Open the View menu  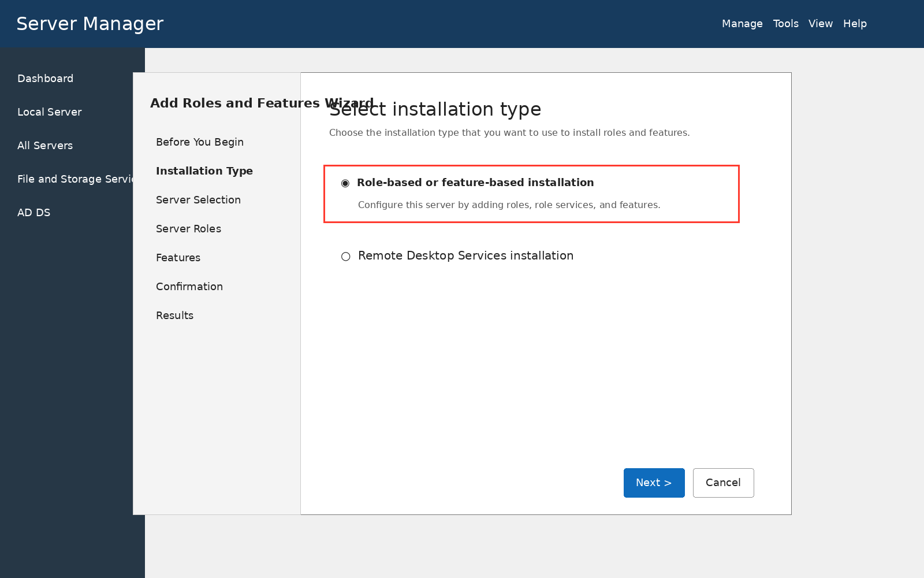pos(820,24)
